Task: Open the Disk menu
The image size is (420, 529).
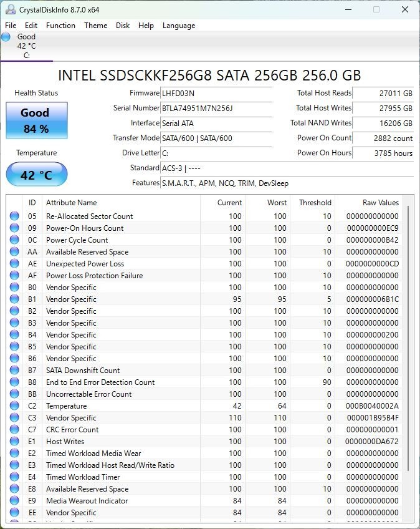Action: pyautogui.click(x=123, y=26)
